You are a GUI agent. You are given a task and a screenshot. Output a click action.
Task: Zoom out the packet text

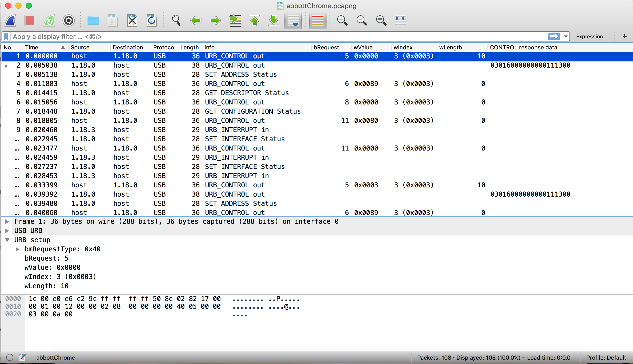(x=362, y=21)
